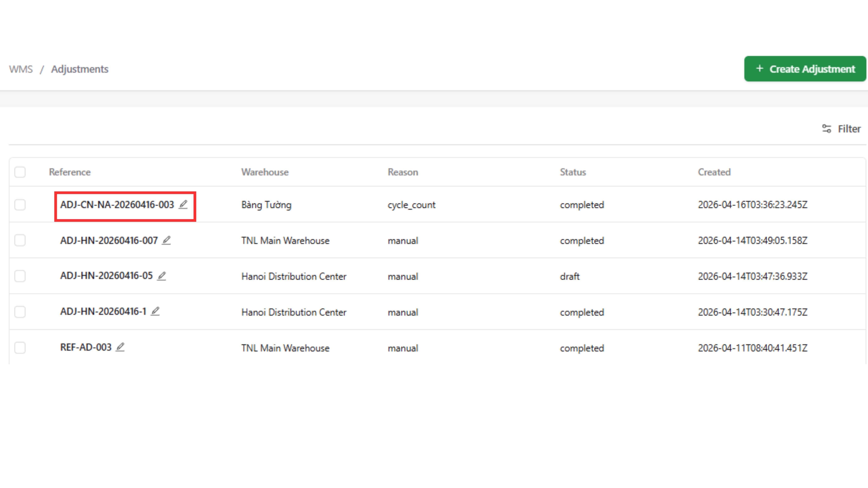Sort by the Created column header
Viewport: 868px width, 488px height.
click(x=714, y=172)
